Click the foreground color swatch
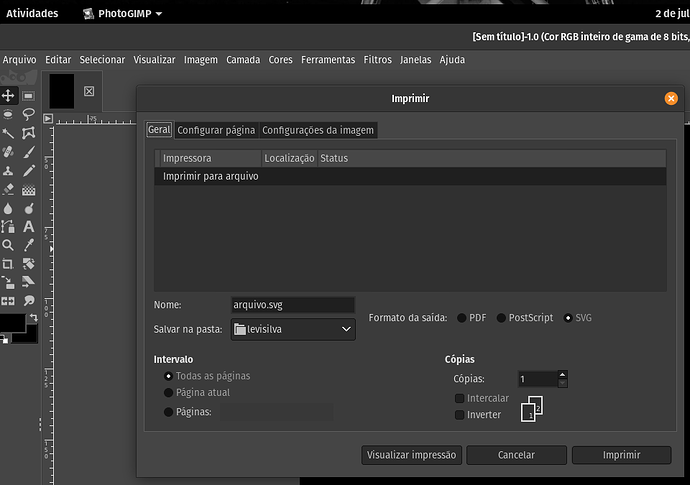The image size is (690, 485). point(13,324)
